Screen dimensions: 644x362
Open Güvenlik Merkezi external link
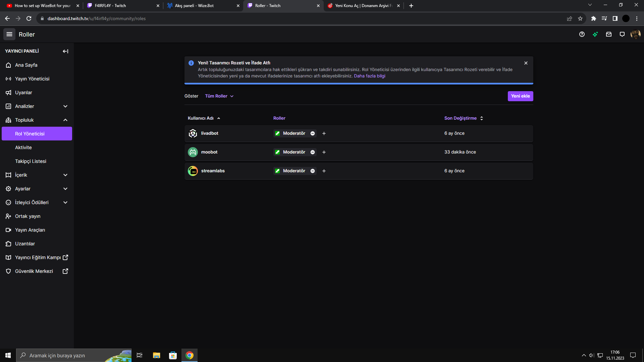pyautogui.click(x=37, y=271)
